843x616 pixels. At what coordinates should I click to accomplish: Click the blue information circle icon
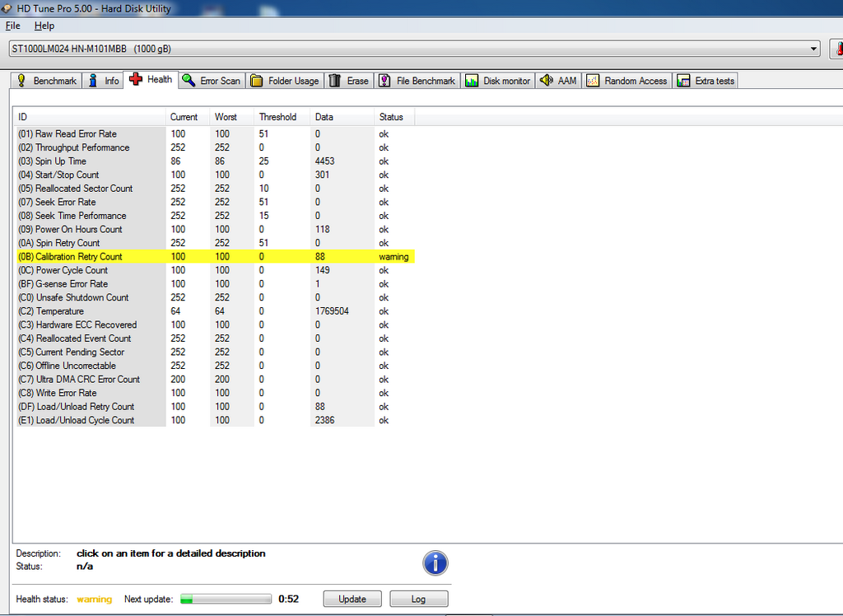click(x=435, y=563)
